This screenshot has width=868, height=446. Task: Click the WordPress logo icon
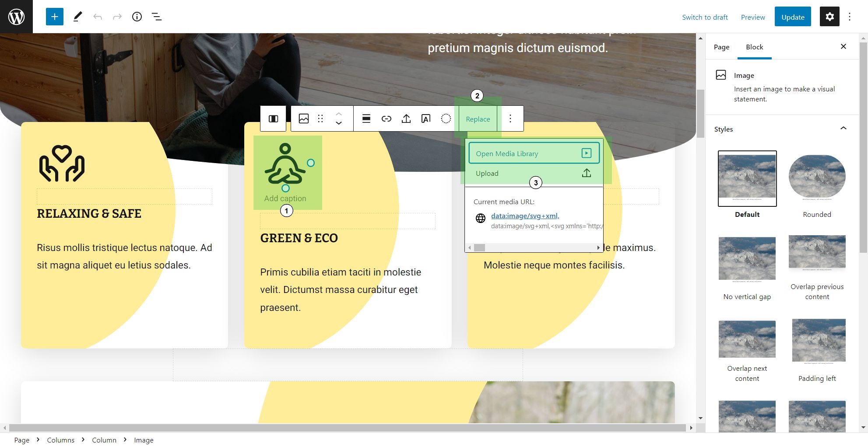tap(16, 17)
